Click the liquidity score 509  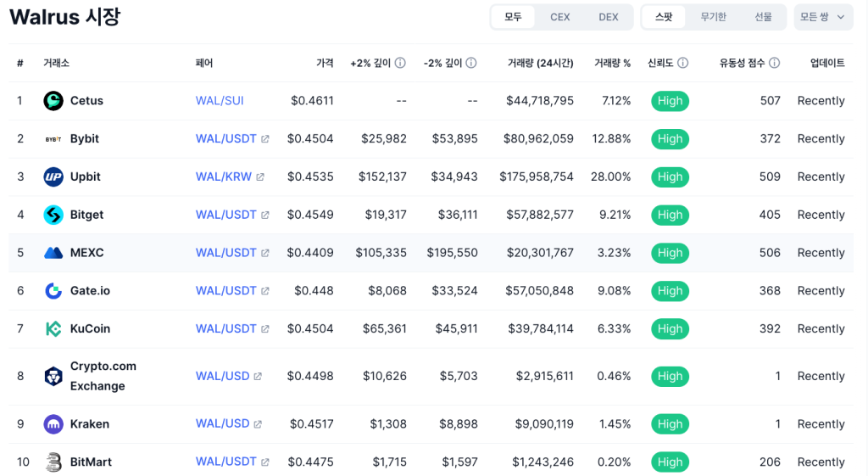tap(770, 176)
